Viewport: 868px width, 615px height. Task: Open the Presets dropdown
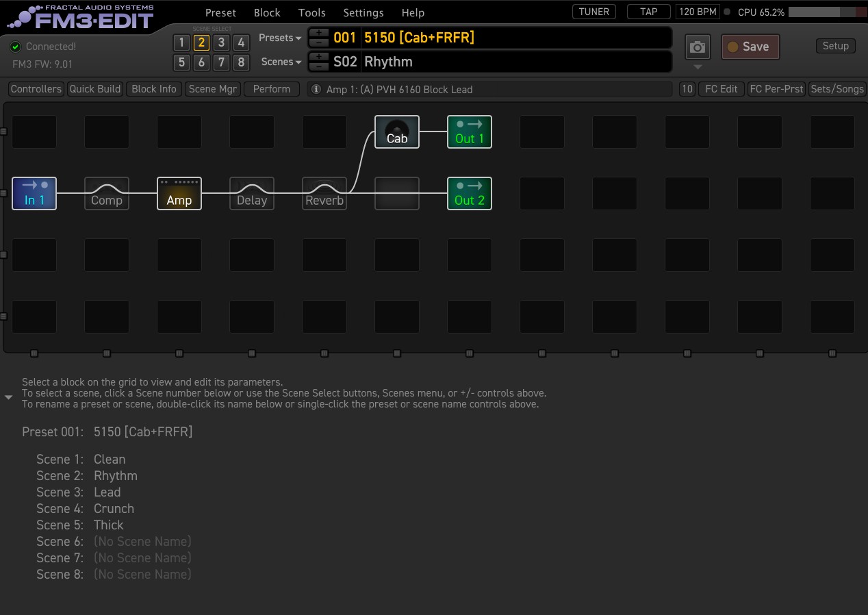[280, 38]
